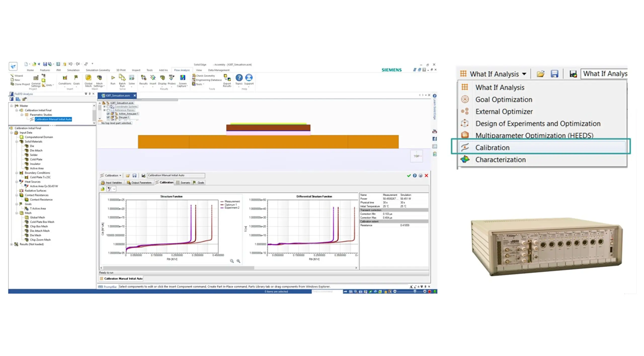Open the Results ribbon tool

(x=143, y=80)
